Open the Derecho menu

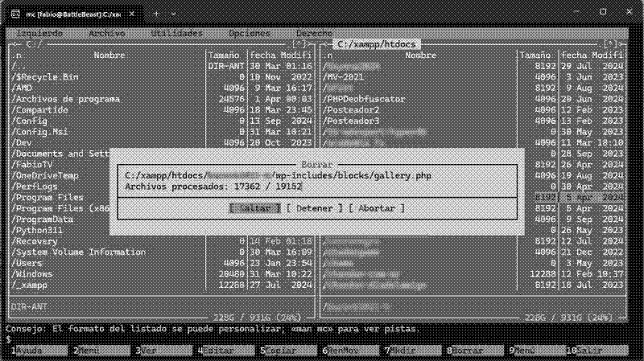click(x=314, y=33)
